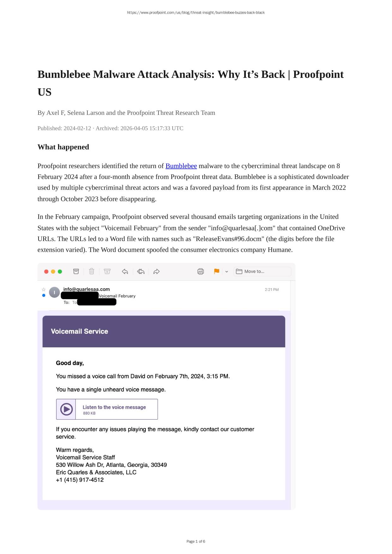Expand the flag color dropdown arrow

227,272
